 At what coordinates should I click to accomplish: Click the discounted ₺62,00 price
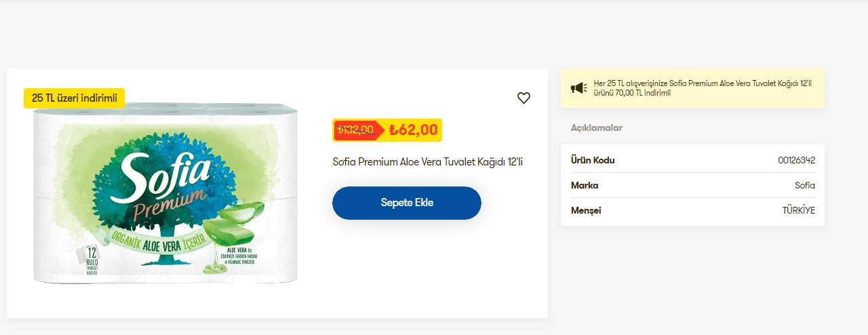coord(414,130)
